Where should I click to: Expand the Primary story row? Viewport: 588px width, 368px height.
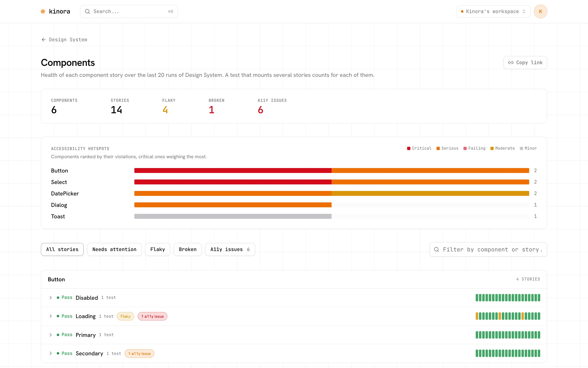(x=51, y=335)
